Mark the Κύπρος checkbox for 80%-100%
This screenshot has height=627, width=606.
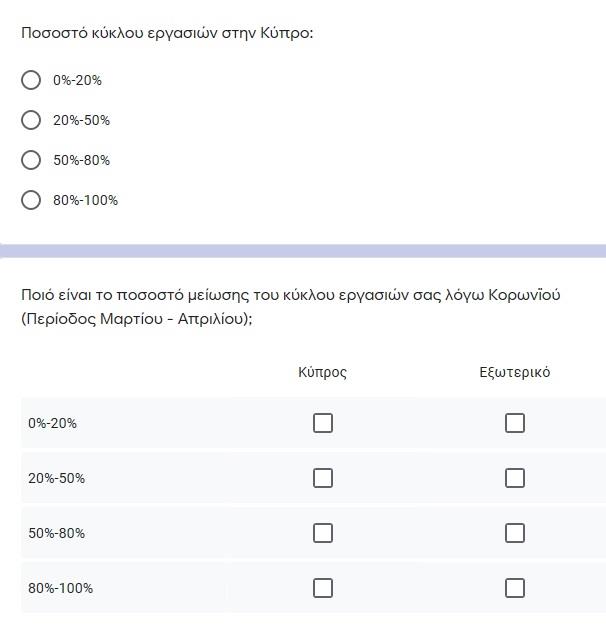pyautogui.click(x=323, y=588)
